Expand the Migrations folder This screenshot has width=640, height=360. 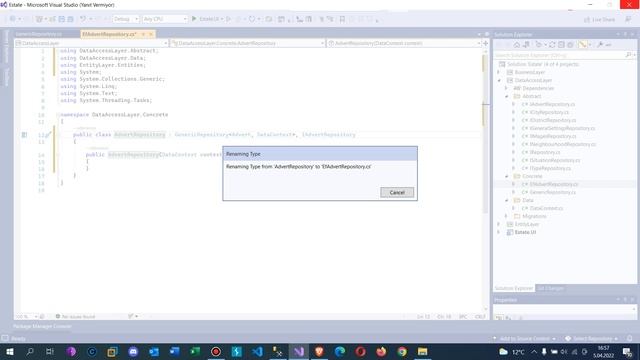506,216
